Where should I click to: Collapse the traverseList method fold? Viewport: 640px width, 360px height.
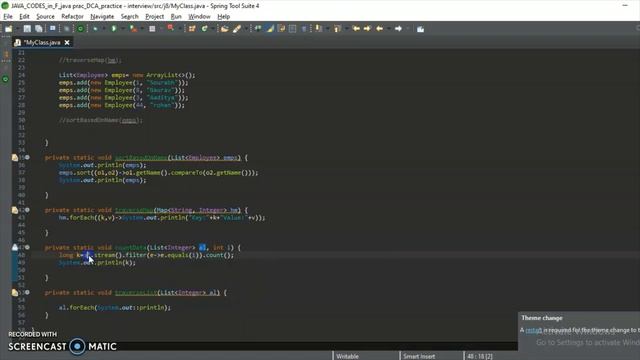pos(27,292)
